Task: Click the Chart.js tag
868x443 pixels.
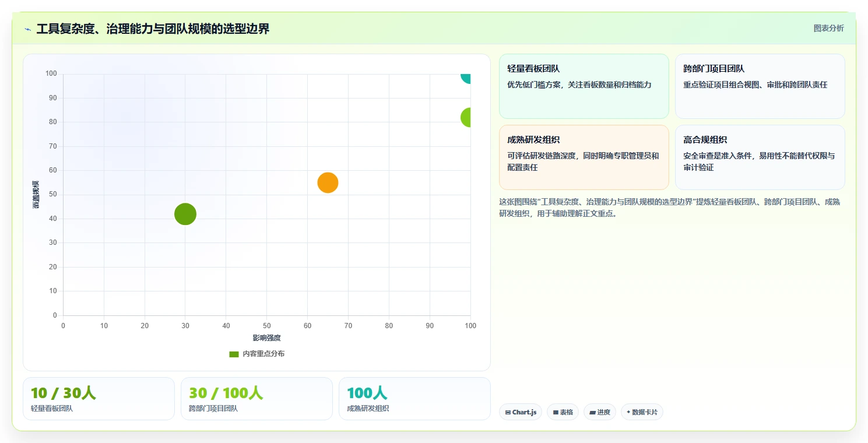Action: pos(521,412)
